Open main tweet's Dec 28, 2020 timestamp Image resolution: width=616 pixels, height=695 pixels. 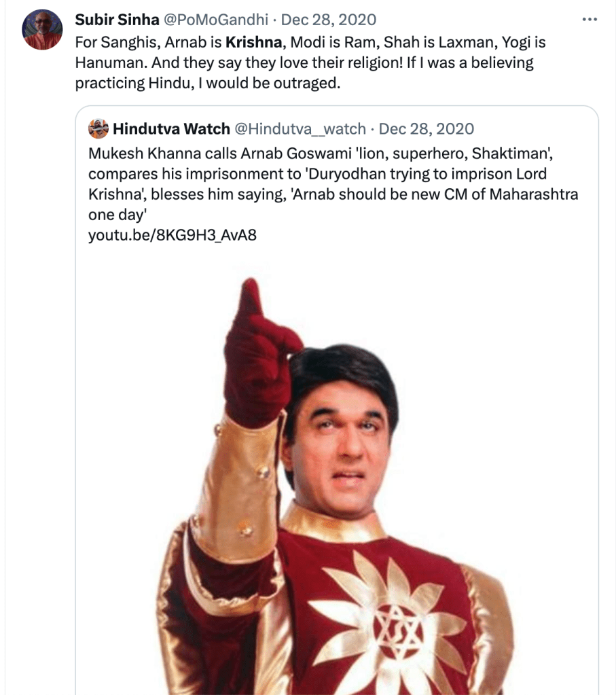coord(328,20)
